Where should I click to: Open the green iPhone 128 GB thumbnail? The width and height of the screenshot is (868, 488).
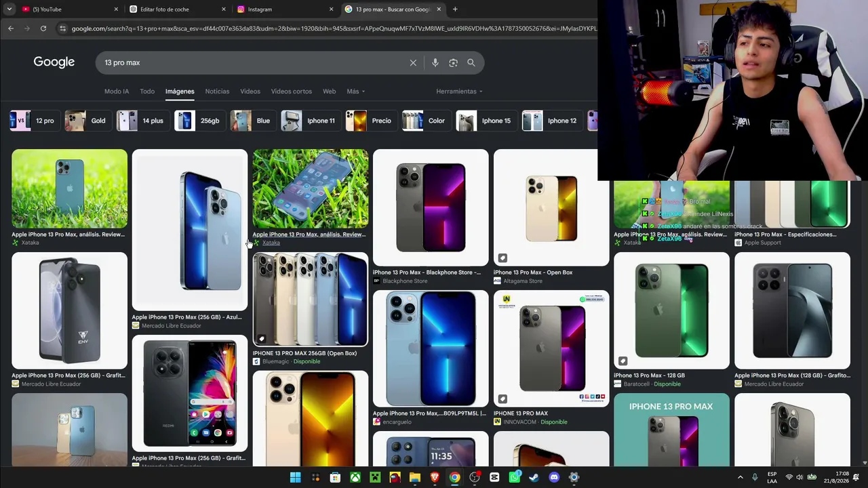coord(671,310)
